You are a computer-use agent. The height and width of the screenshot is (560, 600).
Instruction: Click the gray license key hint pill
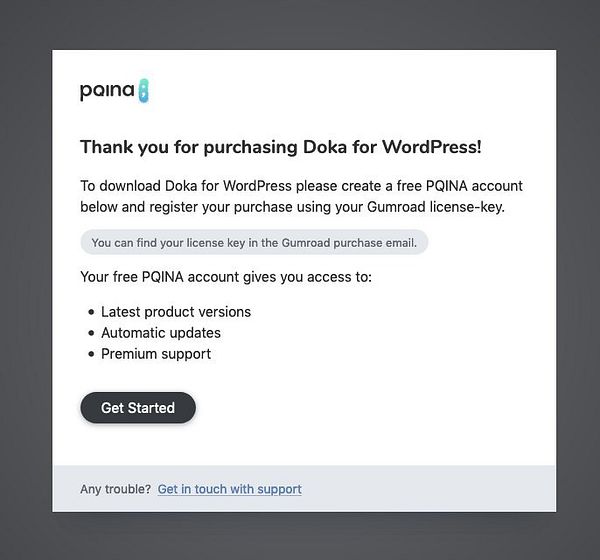(254, 242)
